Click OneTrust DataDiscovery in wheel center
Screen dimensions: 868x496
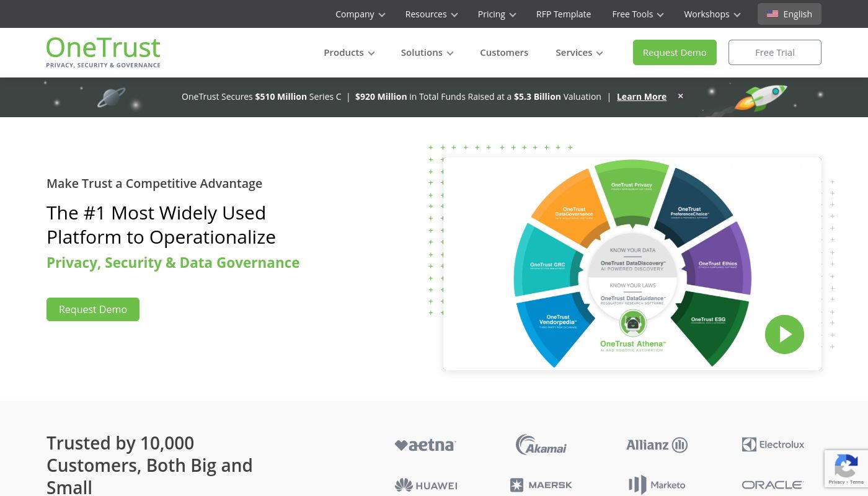point(633,265)
